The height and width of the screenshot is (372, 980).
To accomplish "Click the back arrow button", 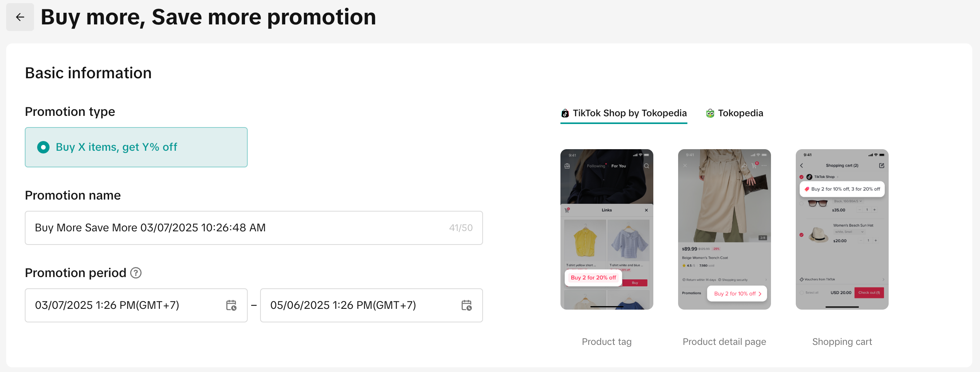I will (x=20, y=17).
